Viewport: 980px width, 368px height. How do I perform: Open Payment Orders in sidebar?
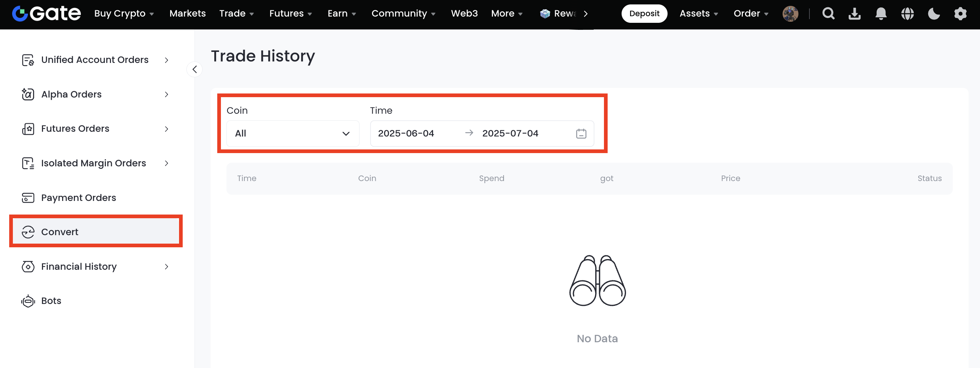pyautogui.click(x=78, y=198)
